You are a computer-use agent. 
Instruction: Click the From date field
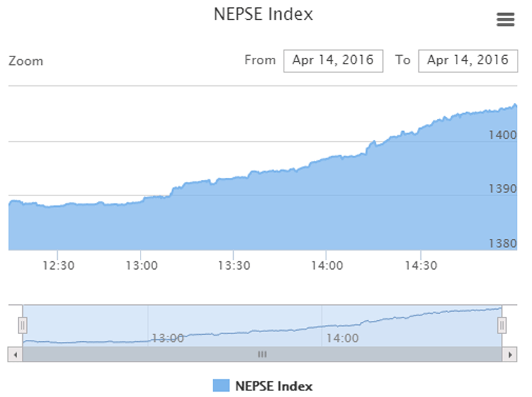tap(333, 61)
